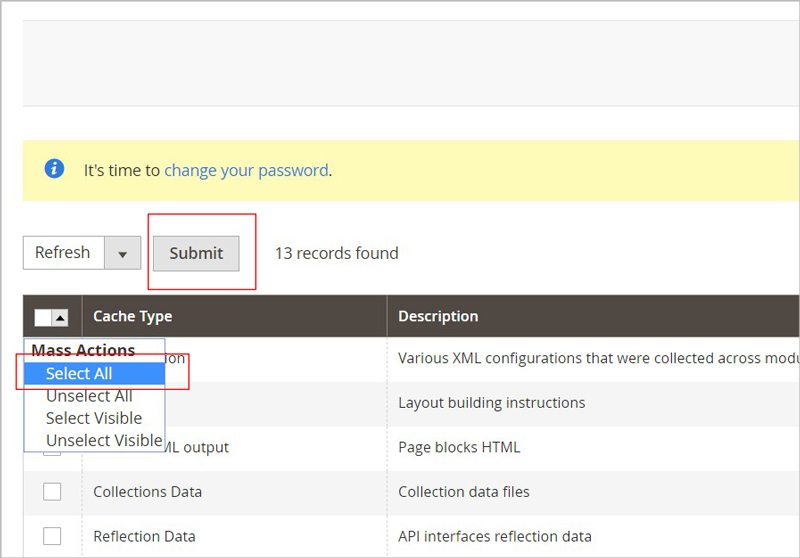Choose Select All from Mass Actions

pyautogui.click(x=79, y=373)
